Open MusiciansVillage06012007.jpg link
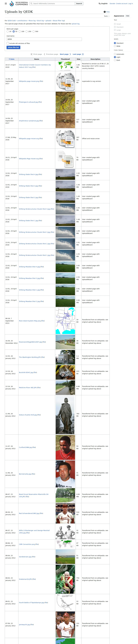 [x=30, y=342]
